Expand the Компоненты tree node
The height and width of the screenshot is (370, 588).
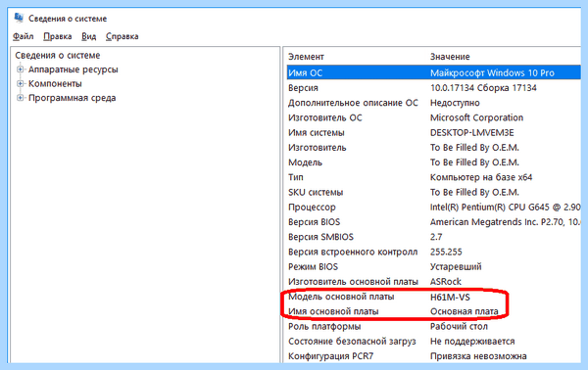tap(21, 83)
